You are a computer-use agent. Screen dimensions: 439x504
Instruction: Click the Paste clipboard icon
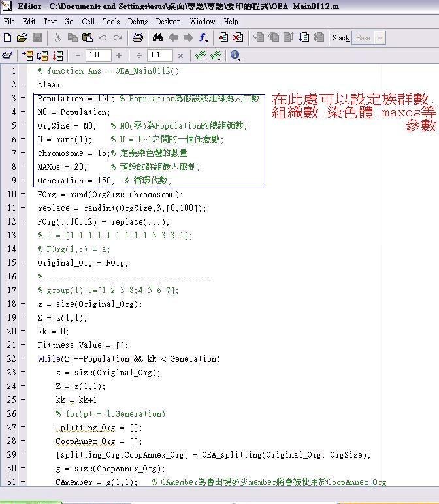coord(88,38)
